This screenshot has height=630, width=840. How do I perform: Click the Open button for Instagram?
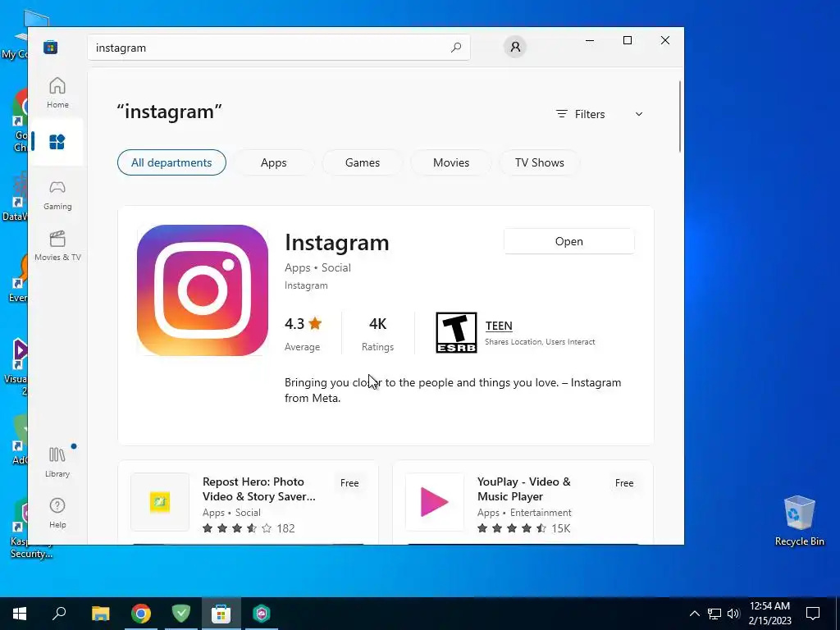(569, 241)
